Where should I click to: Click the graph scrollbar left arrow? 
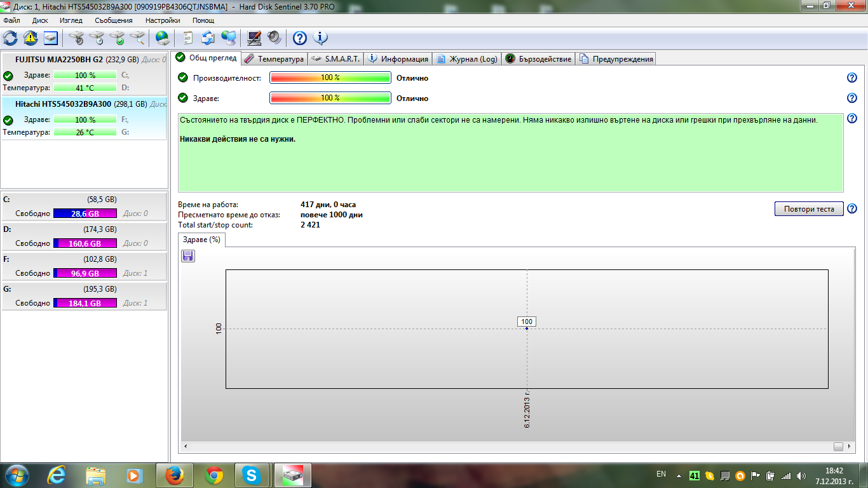186,447
